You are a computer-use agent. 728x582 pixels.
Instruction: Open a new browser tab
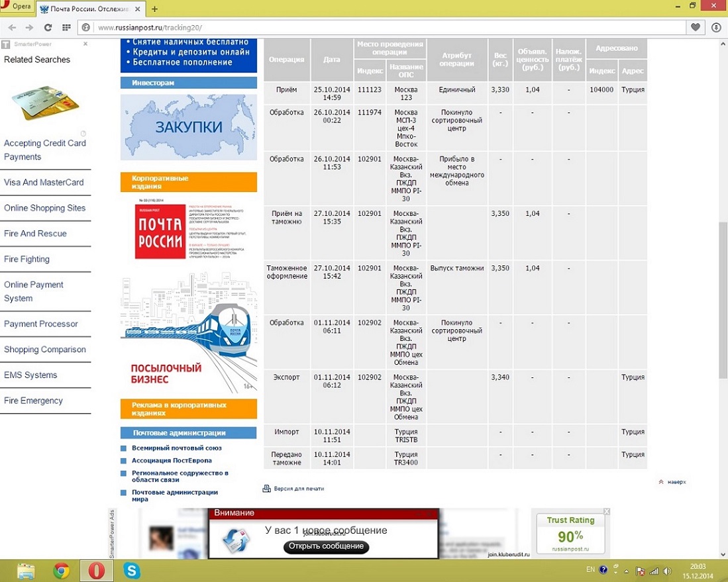click(x=154, y=9)
